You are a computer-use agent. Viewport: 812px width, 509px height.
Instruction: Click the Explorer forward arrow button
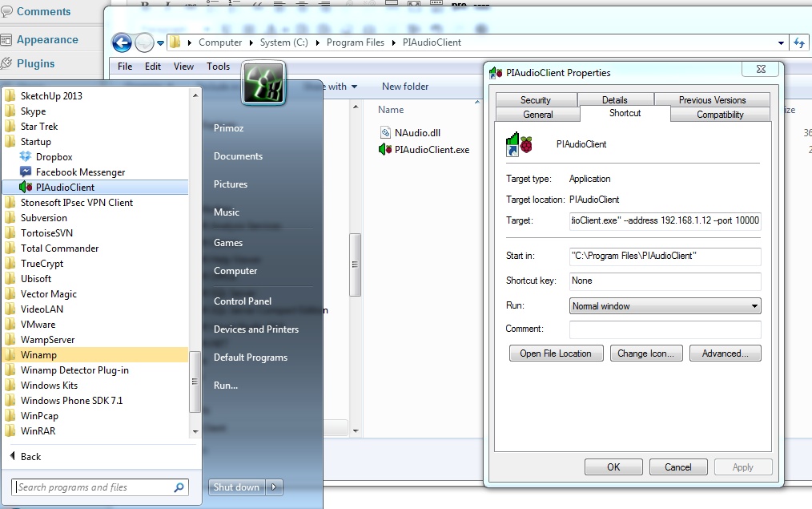click(144, 42)
